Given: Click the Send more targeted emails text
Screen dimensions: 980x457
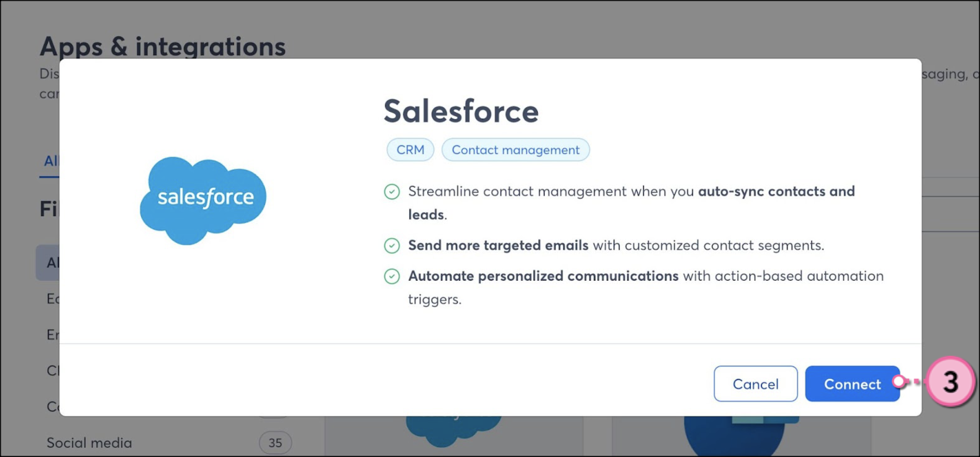Looking at the screenshot, I should (498, 246).
